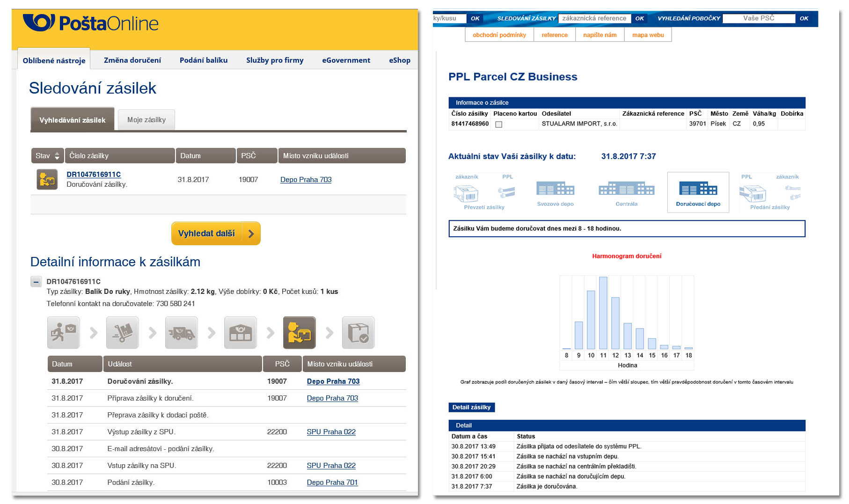
Task: Click the highlighted courier delivering step icon
Action: 299,333
